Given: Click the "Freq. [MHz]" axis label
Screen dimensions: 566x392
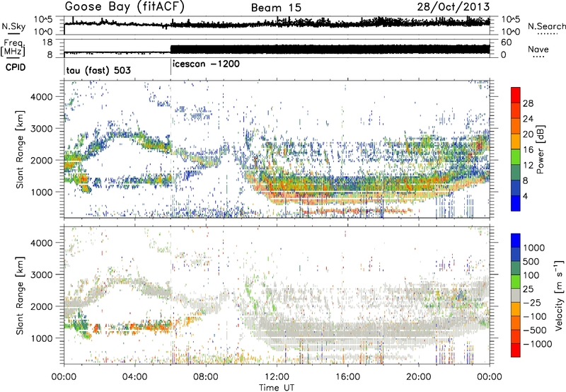Looking at the screenshot, I should [x=13, y=48].
